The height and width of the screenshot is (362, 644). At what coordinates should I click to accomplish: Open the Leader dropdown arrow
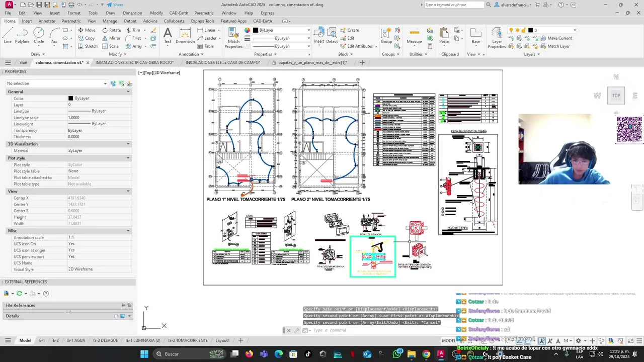click(x=220, y=38)
